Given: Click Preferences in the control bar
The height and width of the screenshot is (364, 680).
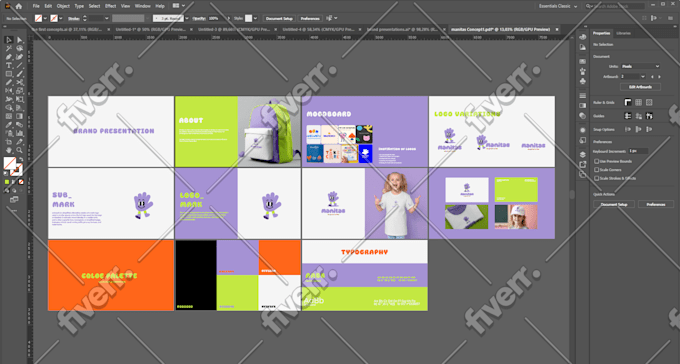Looking at the screenshot, I should [310, 19].
